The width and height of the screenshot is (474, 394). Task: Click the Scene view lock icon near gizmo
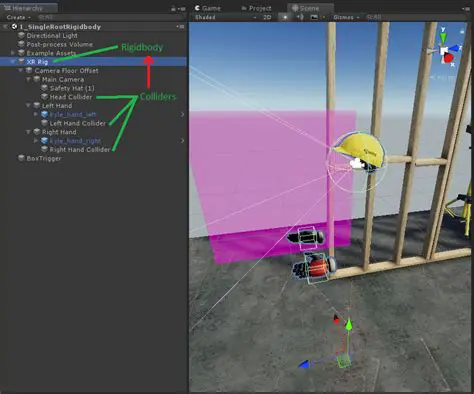pos(462,32)
